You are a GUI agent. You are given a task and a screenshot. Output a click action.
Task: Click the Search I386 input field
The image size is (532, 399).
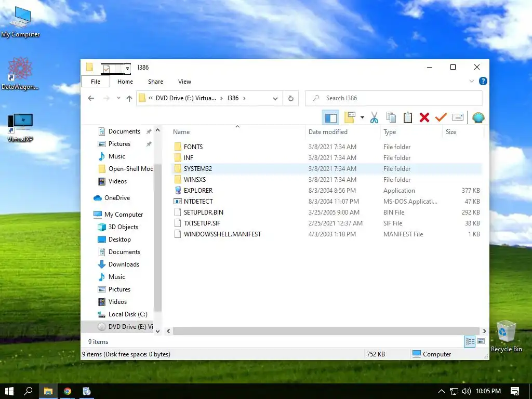(394, 98)
